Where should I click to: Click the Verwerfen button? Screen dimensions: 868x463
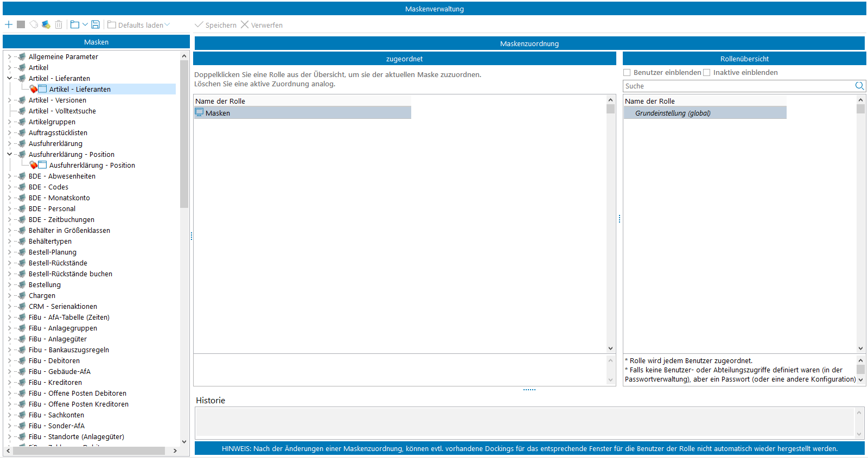click(261, 25)
